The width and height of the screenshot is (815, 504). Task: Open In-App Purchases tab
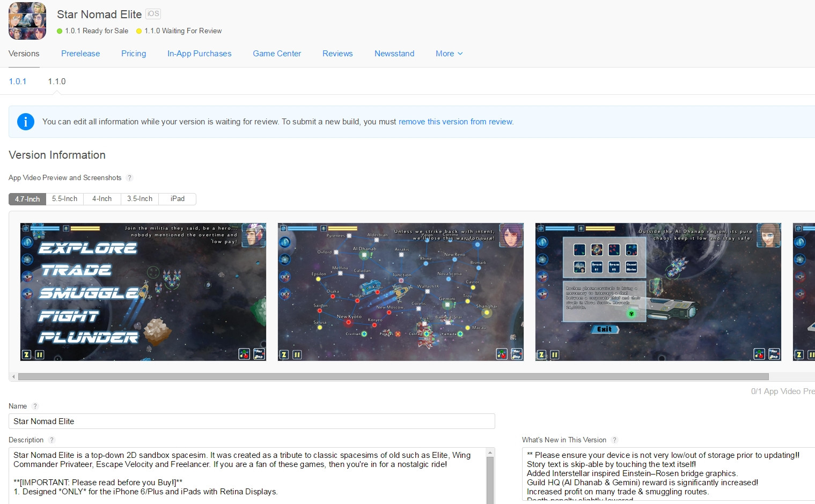click(200, 54)
